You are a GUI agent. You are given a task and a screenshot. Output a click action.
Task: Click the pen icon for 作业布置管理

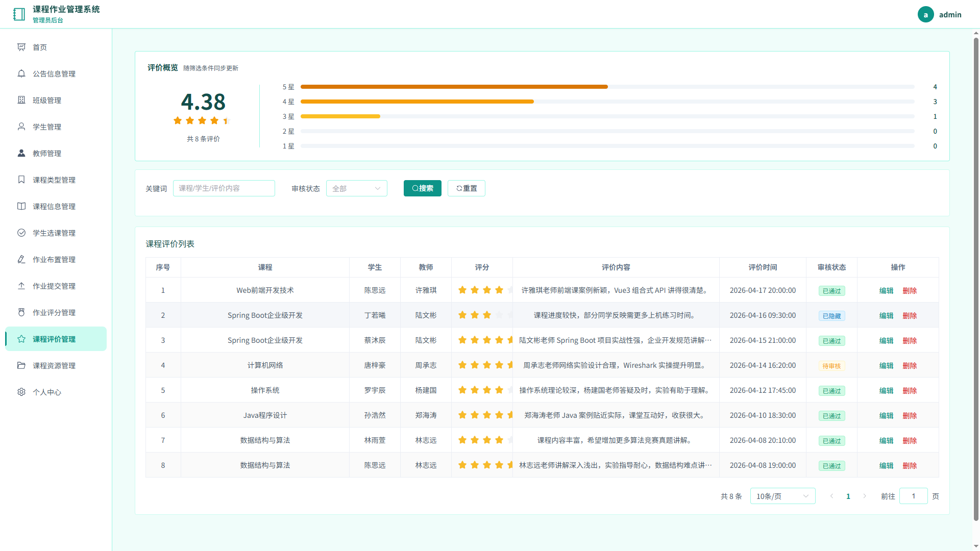(21, 259)
